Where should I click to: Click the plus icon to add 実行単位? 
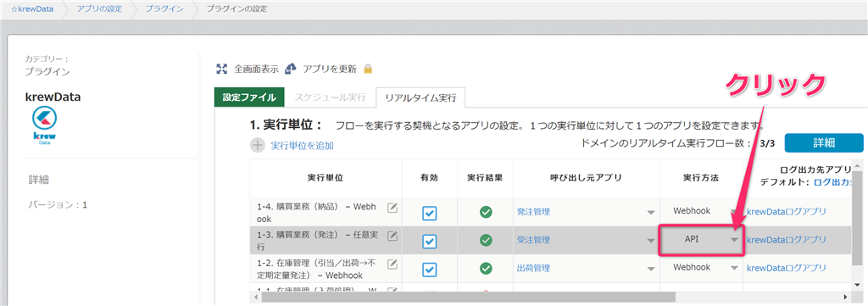258,146
